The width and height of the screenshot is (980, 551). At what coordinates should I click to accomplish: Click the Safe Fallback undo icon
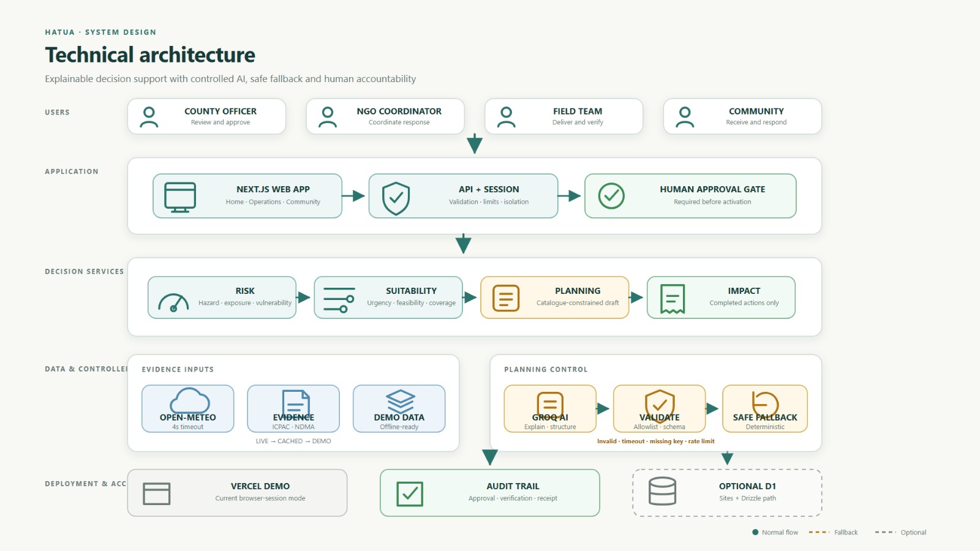[766, 405]
